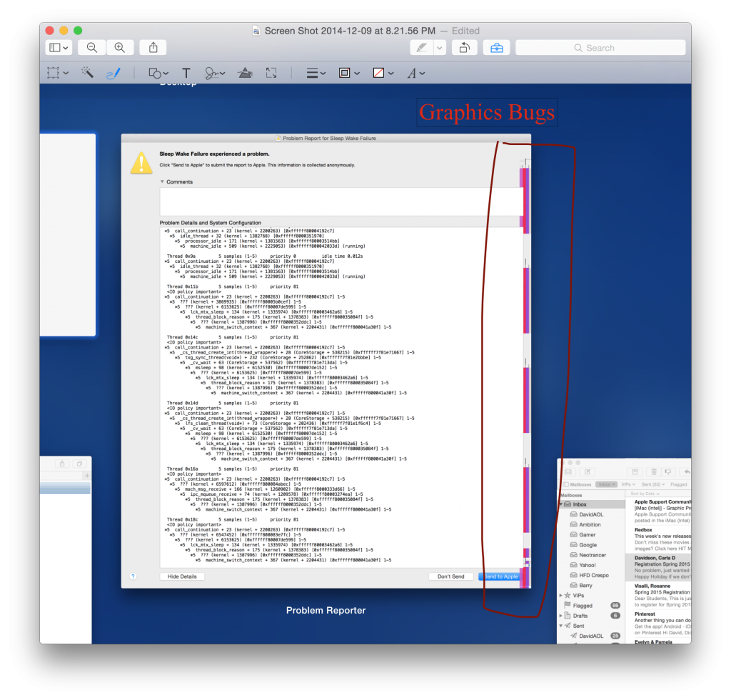Open the highlight color dropdown arrow
Viewport: 731px width, 700px height.
pos(440,48)
